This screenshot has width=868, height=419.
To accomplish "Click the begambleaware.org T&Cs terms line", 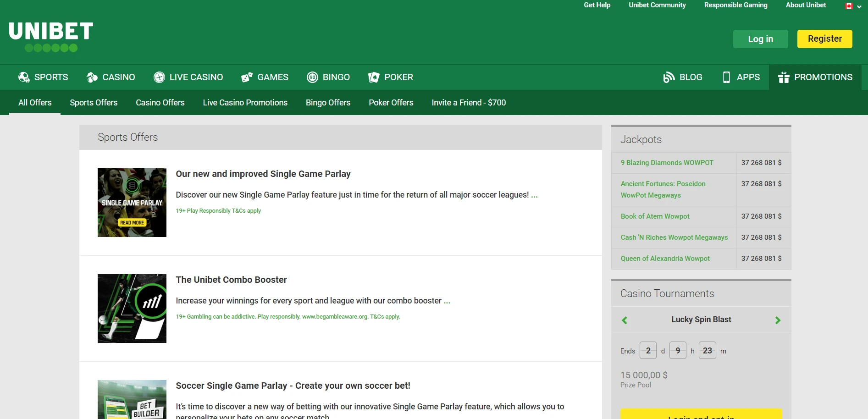I will pos(288,317).
